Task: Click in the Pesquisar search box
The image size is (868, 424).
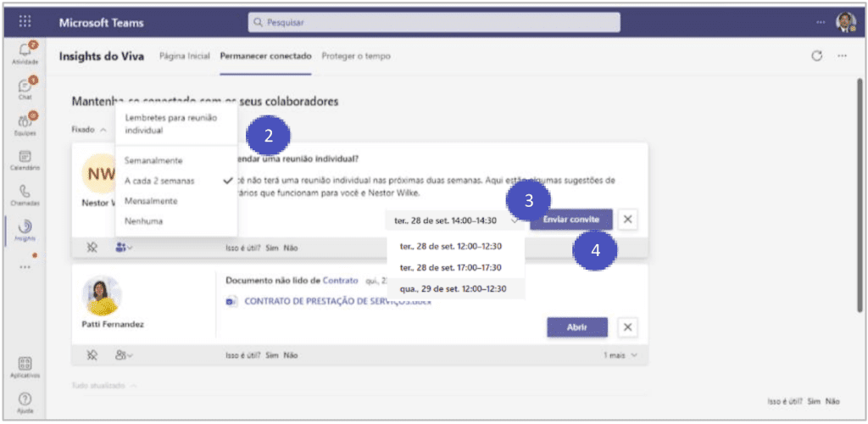Action: click(x=434, y=23)
